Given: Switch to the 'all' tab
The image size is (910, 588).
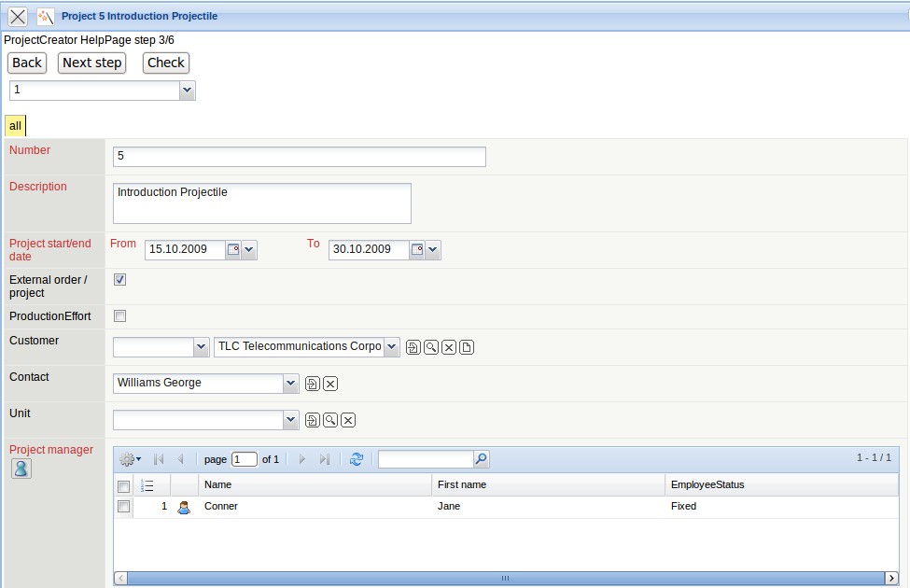Looking at the screenshot, I should (15, 126).
